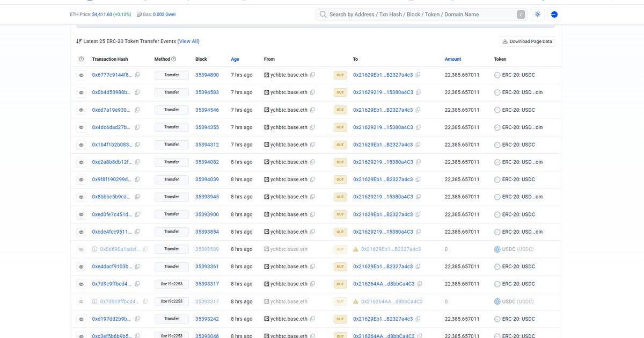Toggle the Age column format
The height and width of the screenshot is (338, 644).
point(235,59)
